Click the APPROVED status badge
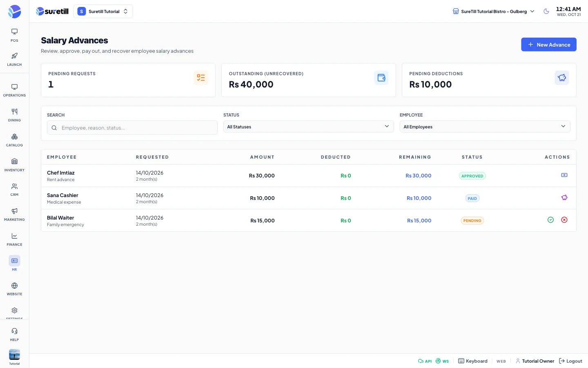 (x=472, y=176)
